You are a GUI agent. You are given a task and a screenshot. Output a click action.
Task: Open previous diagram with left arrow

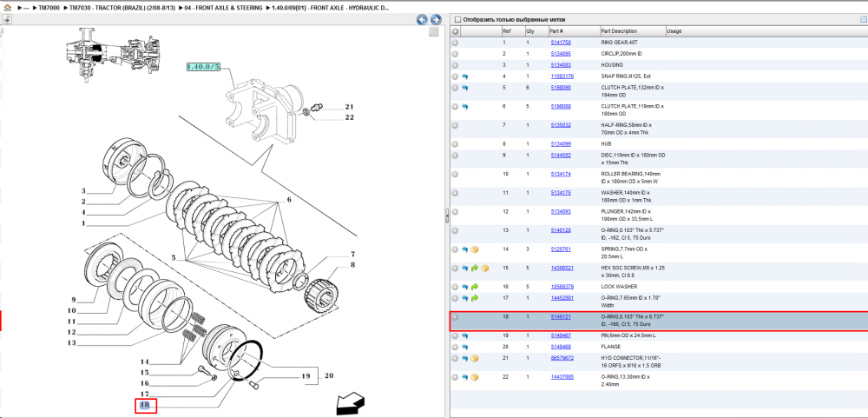[422, 19]
